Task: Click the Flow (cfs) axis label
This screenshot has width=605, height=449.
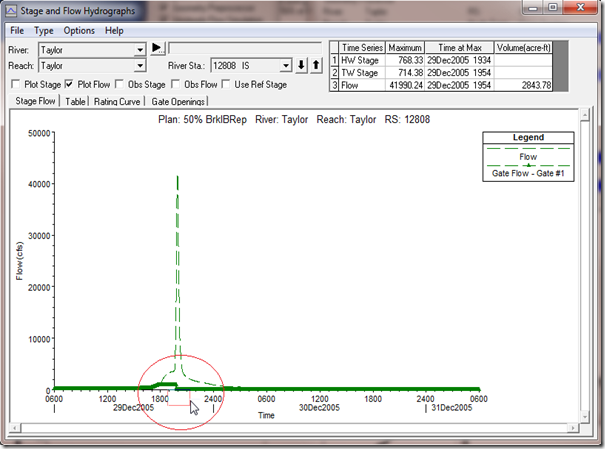Action: (19, 261)
